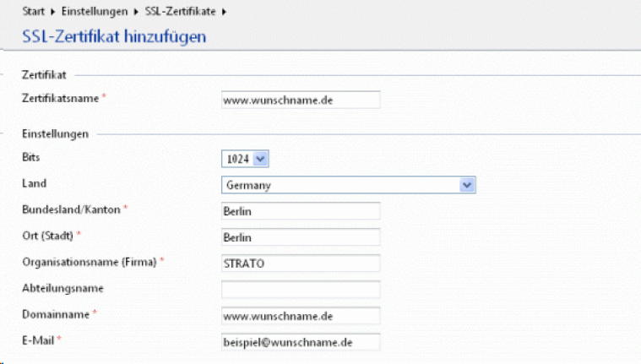Image resolution: width=641 pixels, height=364 pixels.
Task: Click the Organisationsname (Firma) label
Action: [90, 262]
